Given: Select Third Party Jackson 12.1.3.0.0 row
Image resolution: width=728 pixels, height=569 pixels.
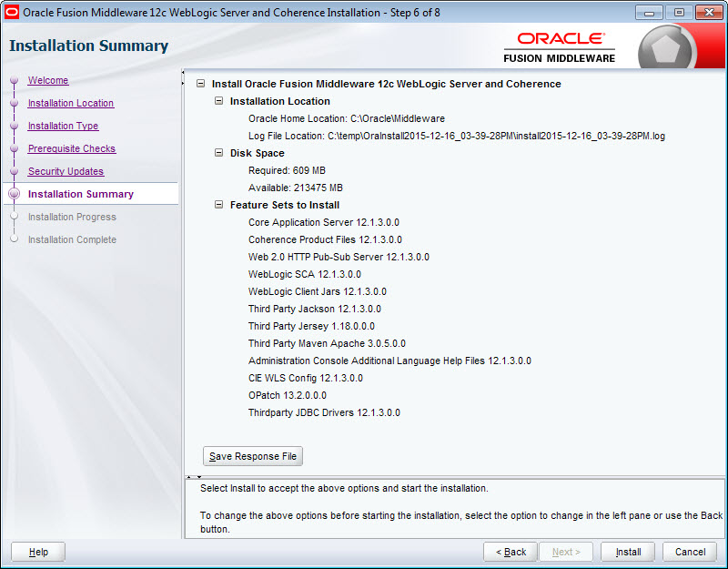Looking at the screenshot, I should pos(314,309).
